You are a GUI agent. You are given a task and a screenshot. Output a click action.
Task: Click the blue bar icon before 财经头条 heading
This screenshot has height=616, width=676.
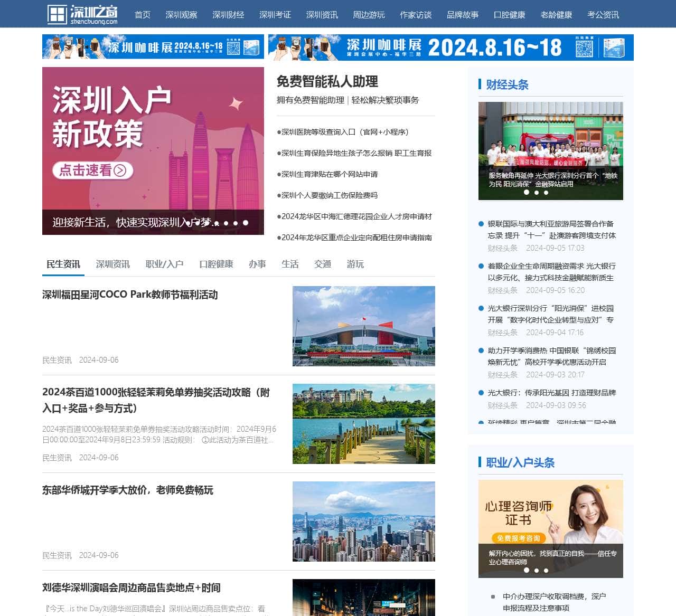tap(480, 84)
